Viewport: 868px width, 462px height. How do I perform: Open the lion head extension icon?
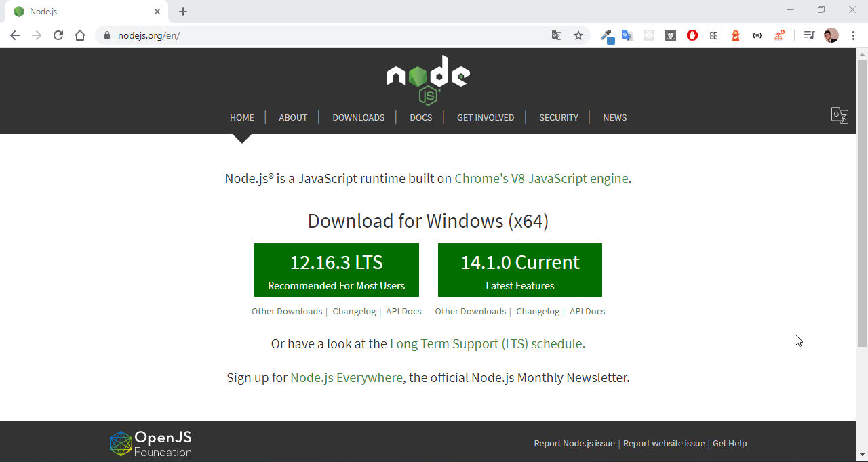coord(671,35)
